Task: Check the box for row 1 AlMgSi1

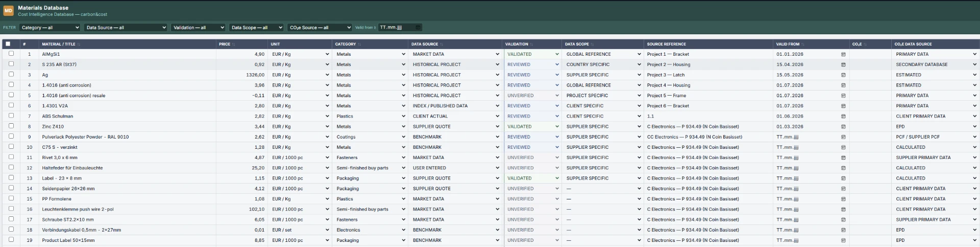Action: point(11,54)
